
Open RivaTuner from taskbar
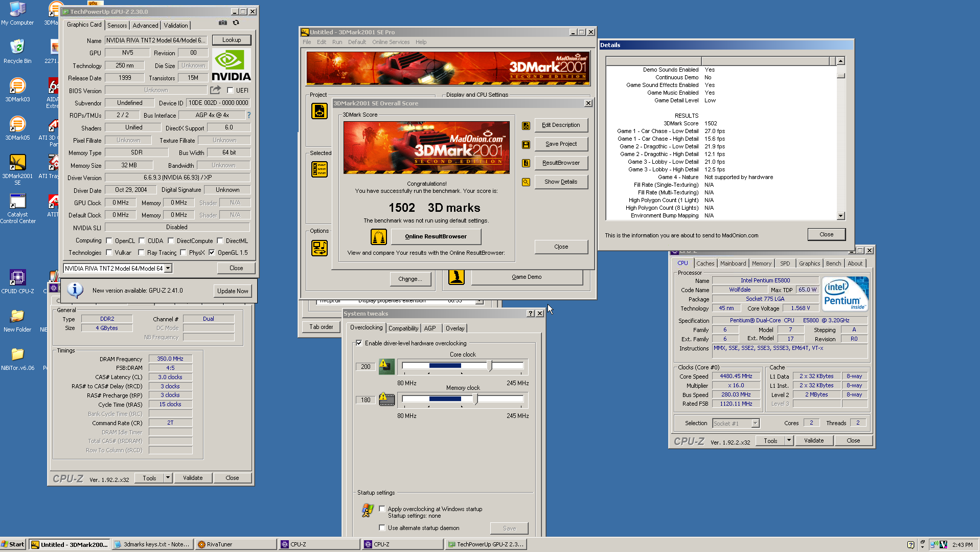pyautogui.click(x=236, y=544)
